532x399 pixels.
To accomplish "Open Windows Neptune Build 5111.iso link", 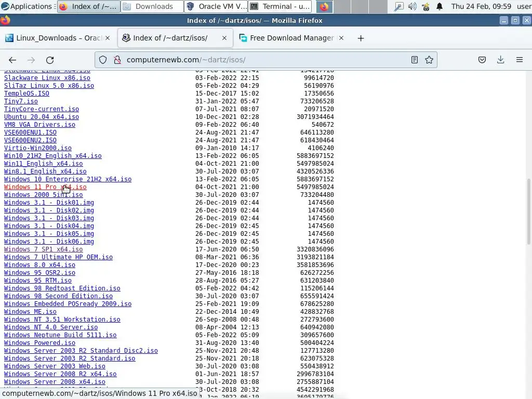I will click(x=60, y=335).
